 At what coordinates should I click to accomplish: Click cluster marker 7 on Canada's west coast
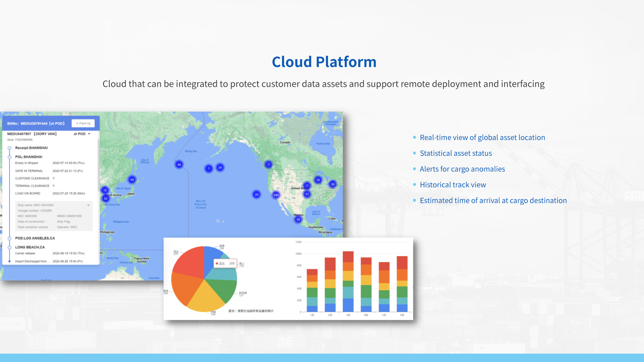[x=268, y=165]
